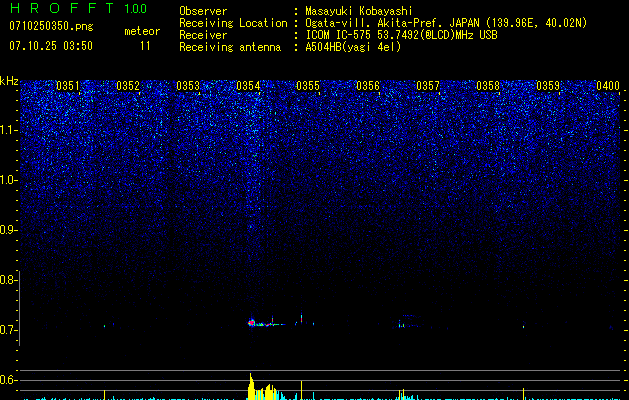Click the 1.1 kHz axis label
629x400 pixels.
point(8,130)
